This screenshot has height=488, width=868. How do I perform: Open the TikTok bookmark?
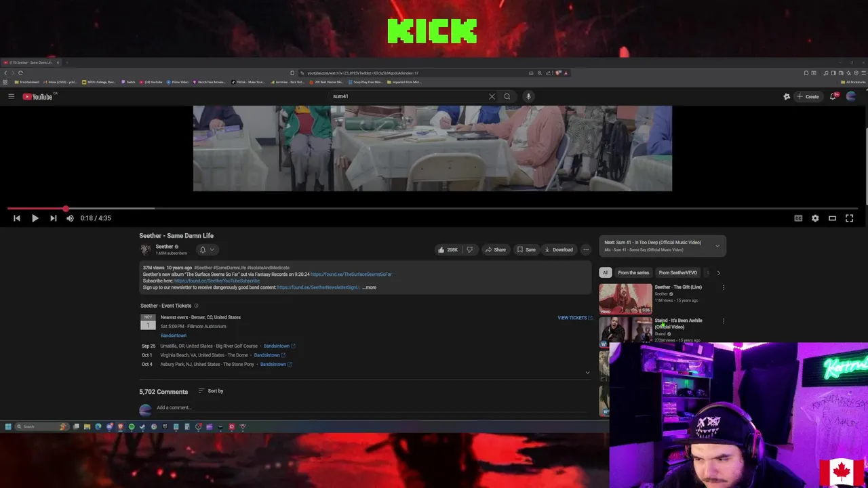[248, 82]
